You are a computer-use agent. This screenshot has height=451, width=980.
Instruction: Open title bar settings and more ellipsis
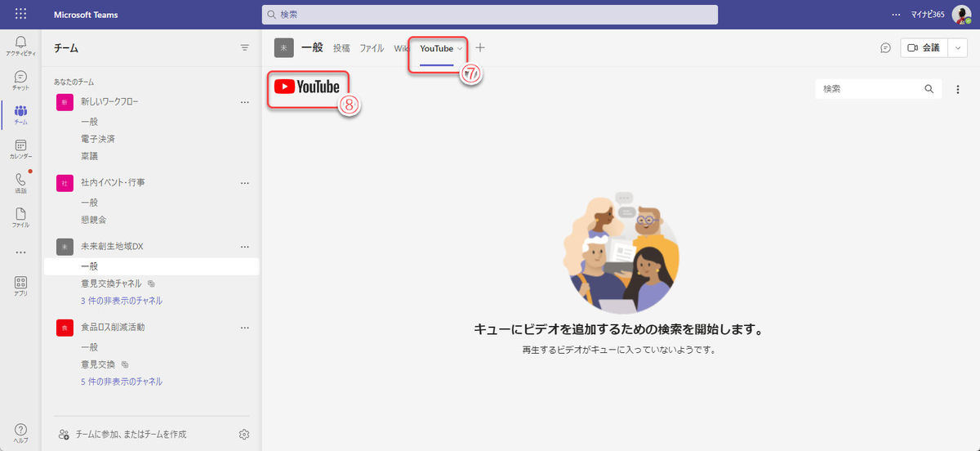tap(896, 14)
